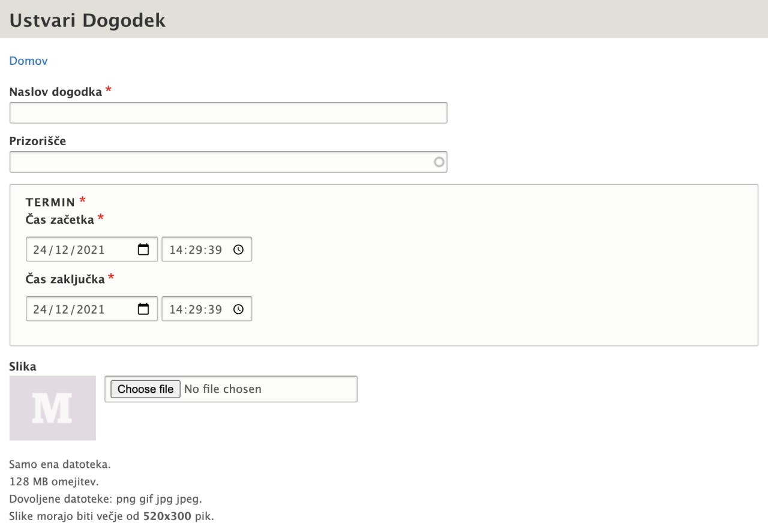Select the day in Čas začetka date
The height and width of the screenshot is (532, 768).
[40, 250]
